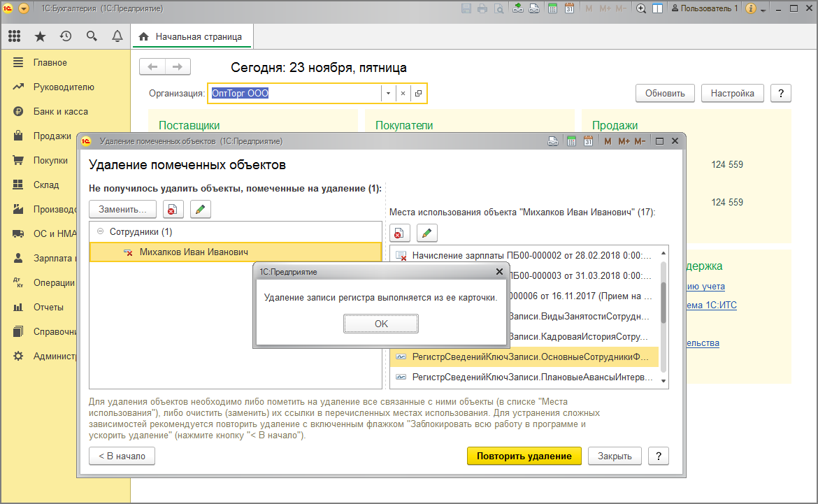Click M button in dialog title bar

[x=608, y=141]
